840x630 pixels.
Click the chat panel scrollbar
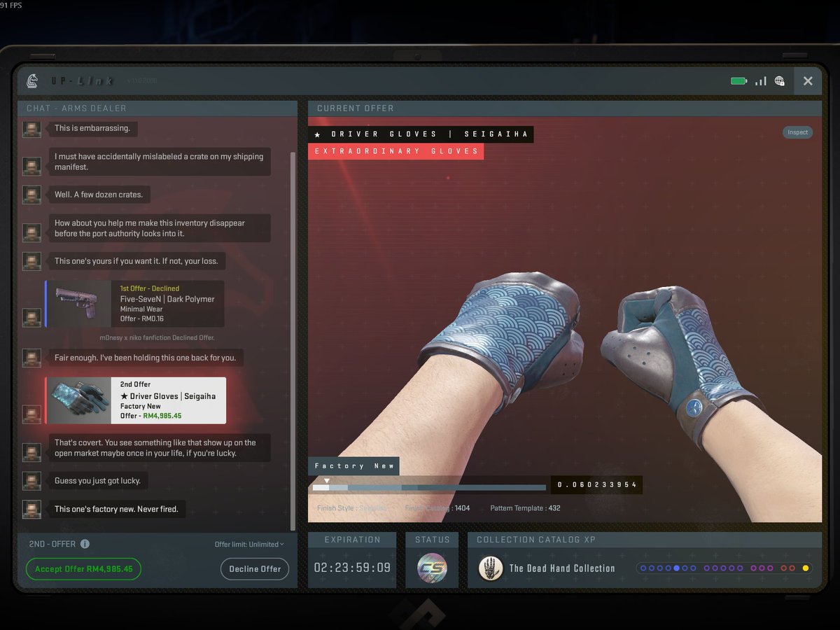pyautogui.click(x=293, y=339)
